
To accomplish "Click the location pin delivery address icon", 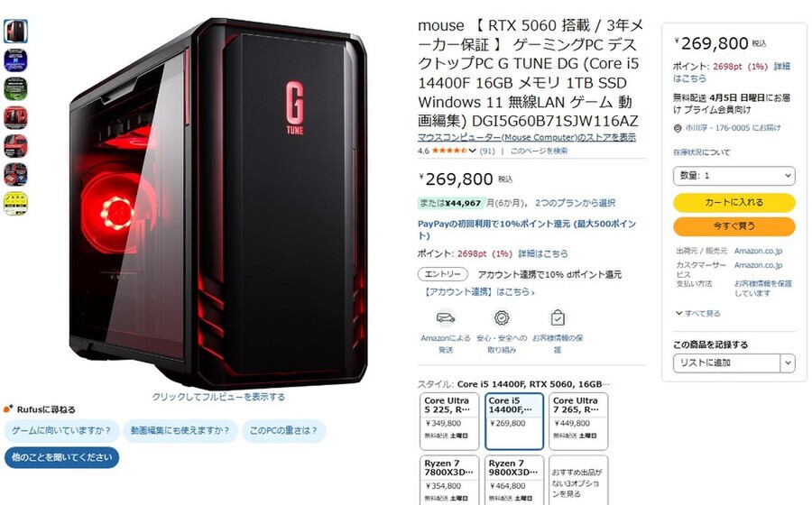I will point(678,128).
